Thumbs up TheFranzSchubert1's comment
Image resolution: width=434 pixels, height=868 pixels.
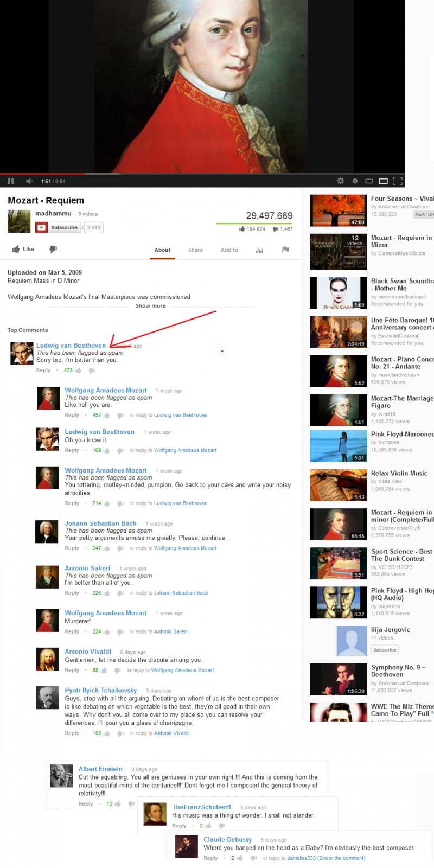click(208, 826)
